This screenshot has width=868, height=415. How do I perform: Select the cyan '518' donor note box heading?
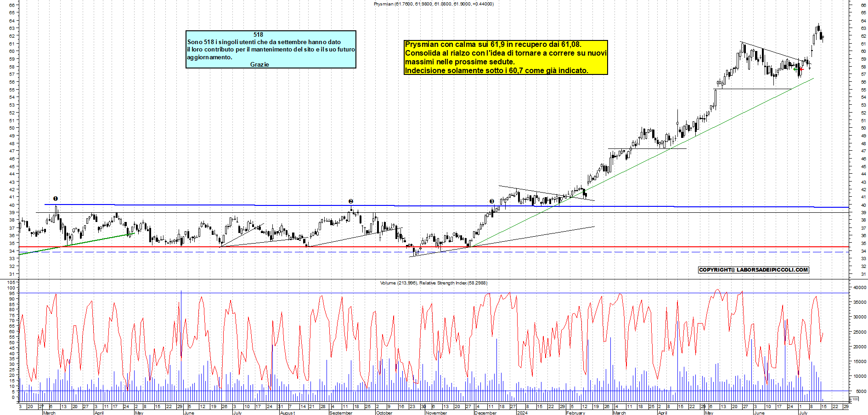258,34
